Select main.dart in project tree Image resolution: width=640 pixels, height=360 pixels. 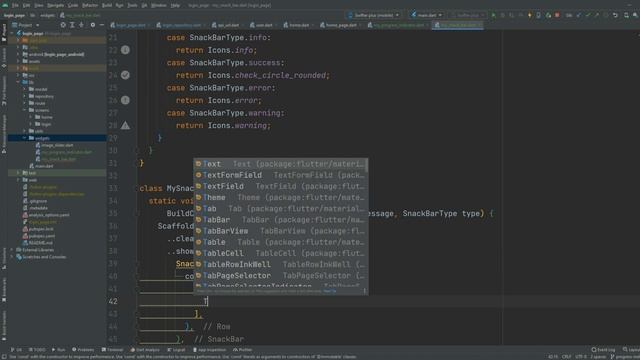44,166
